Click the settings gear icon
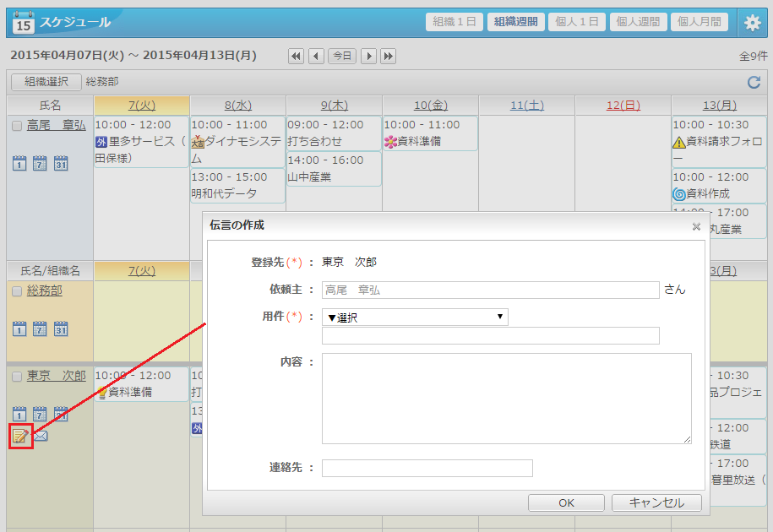Screen dimensions: 773x532 (x=752, y=23)
